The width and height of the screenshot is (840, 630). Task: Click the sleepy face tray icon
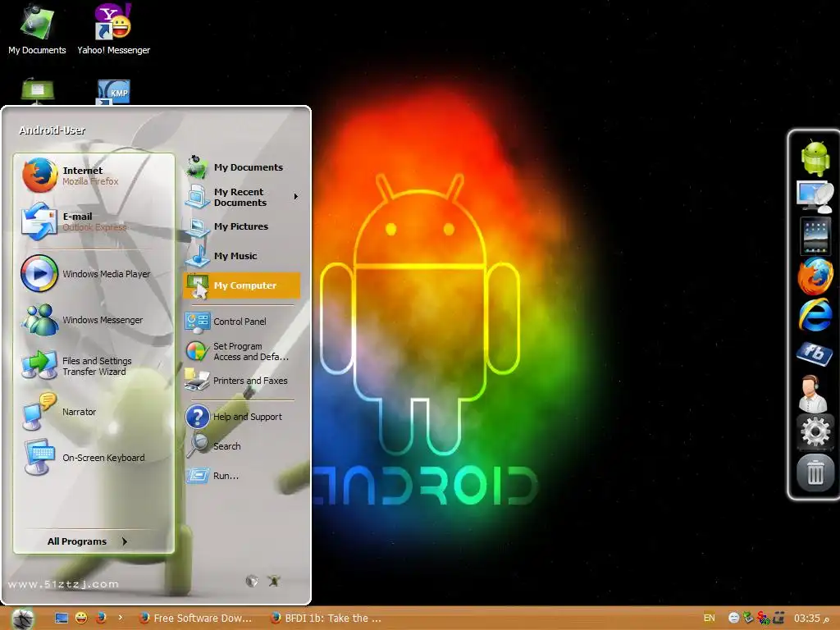734,619
